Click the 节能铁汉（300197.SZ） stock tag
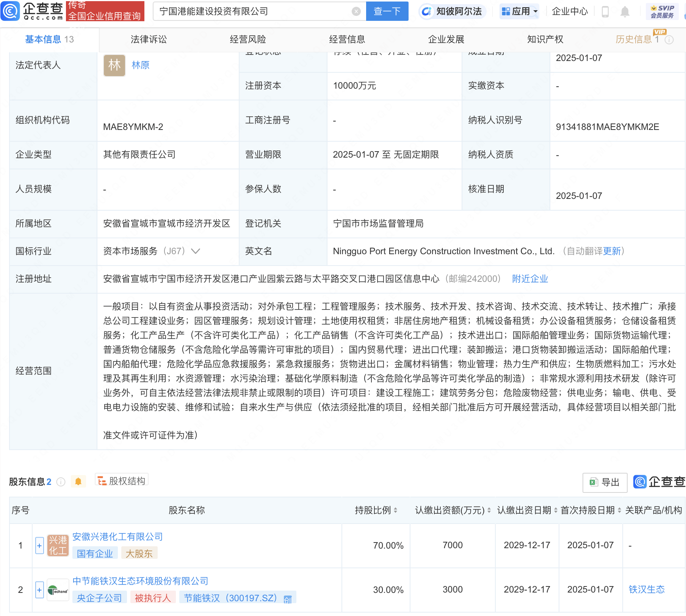686x616 pixels. [x=238, y=598]
